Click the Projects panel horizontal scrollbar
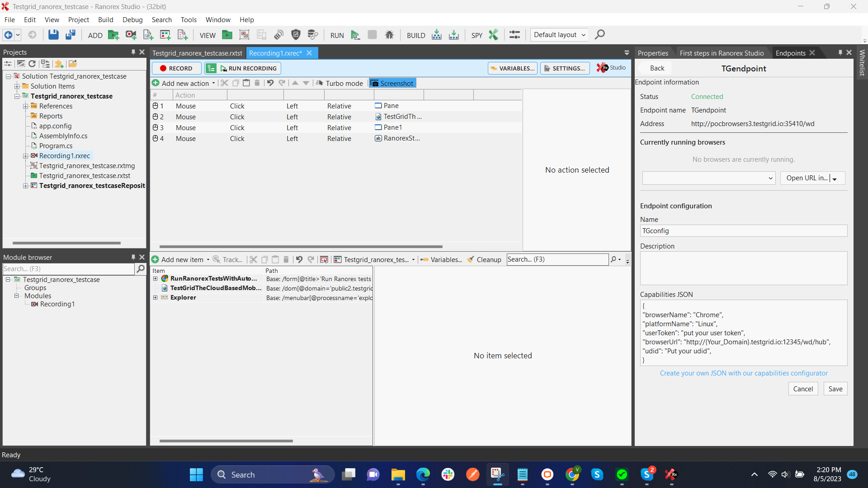Screen dimensions: 868x488 (66, 243)
